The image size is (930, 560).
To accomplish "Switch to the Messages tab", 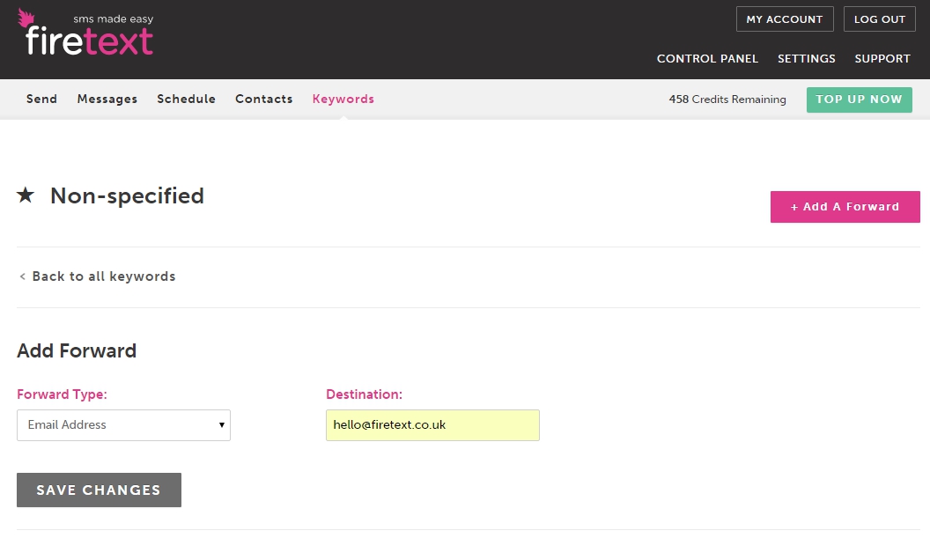I will click(107, 99).
